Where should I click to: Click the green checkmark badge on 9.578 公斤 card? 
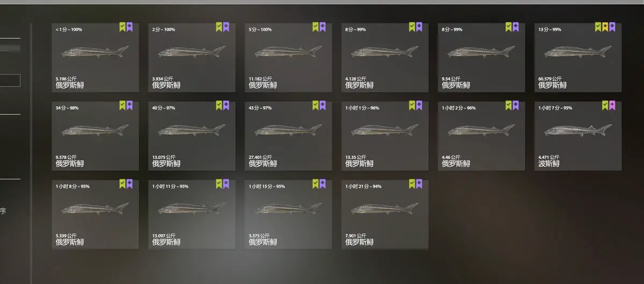[122, 105]
